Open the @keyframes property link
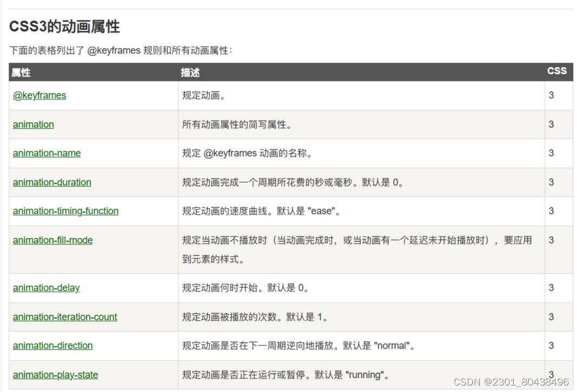Screen dimensions: 577x392 [39, 95]
